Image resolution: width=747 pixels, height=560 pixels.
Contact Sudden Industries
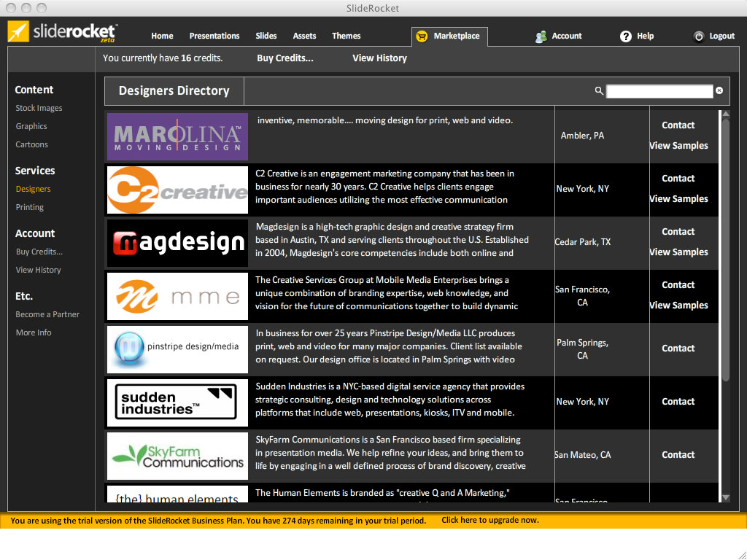pyautogui.click(x=678, y=402)
